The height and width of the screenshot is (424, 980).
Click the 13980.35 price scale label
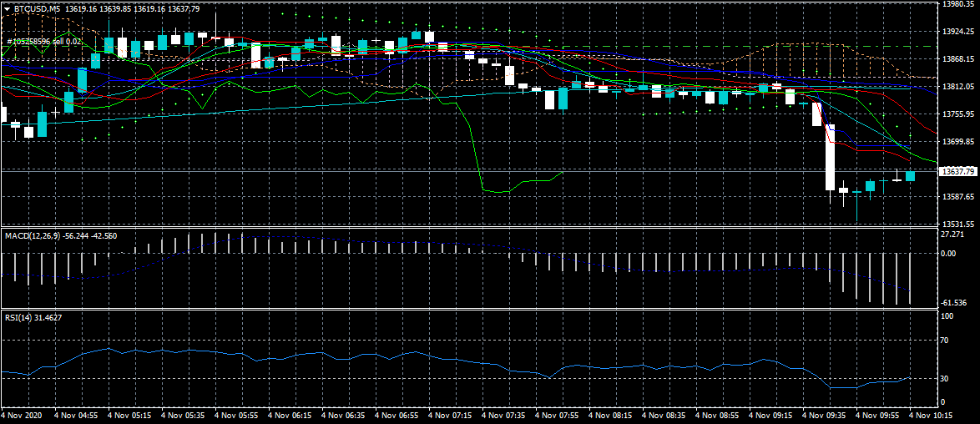[957, 4]
